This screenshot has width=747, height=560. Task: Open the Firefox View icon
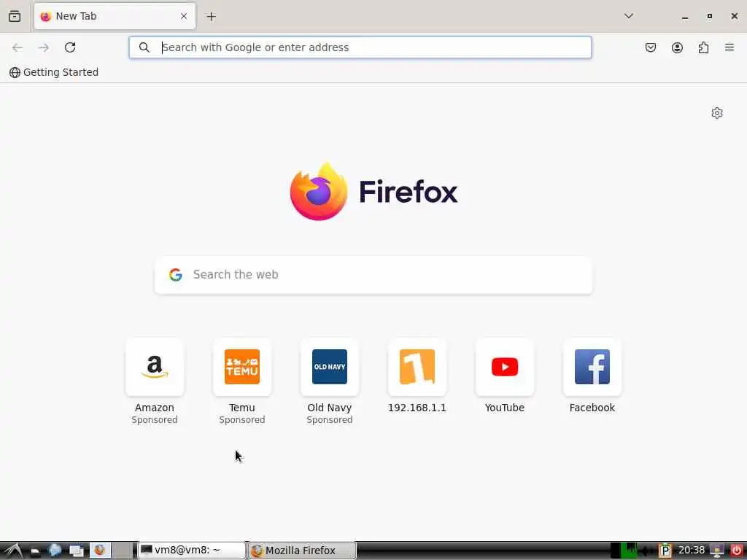[x=15, y=16]
